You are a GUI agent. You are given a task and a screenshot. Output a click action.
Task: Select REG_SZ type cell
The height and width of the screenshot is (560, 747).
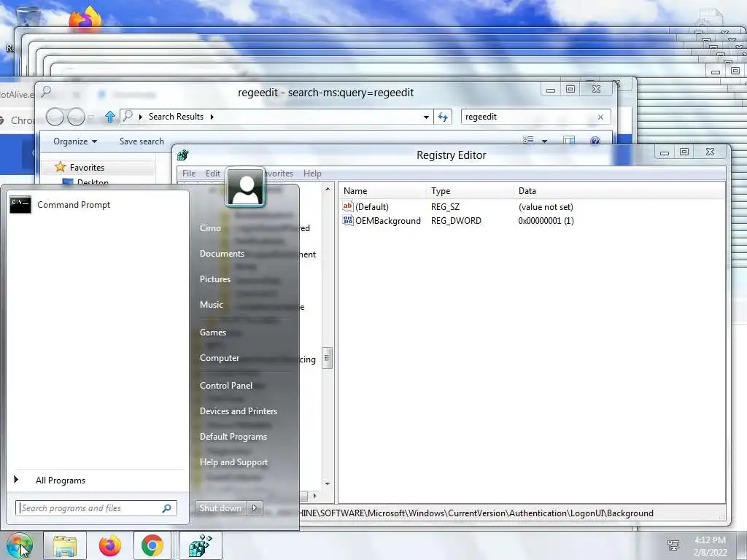coord(445,207)
